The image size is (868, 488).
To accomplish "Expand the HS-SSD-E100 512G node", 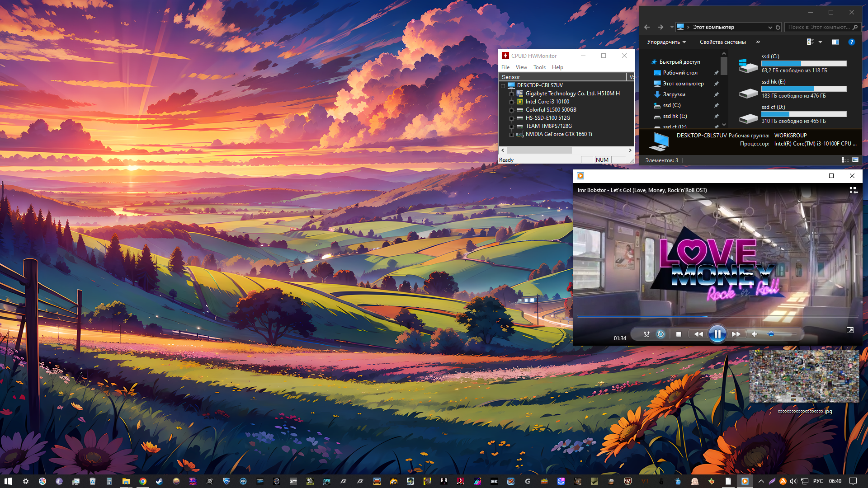I will point(511,118).
